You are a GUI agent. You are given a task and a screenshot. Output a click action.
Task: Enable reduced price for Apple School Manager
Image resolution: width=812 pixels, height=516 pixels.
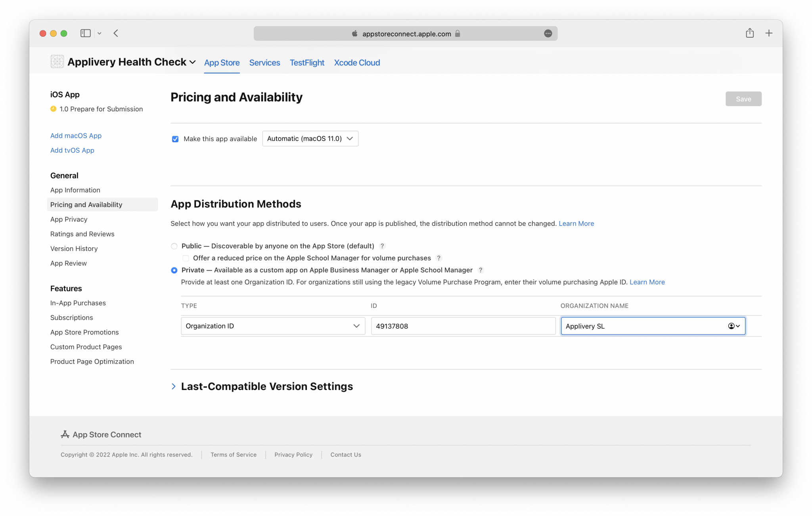click(x=185, y=258)
